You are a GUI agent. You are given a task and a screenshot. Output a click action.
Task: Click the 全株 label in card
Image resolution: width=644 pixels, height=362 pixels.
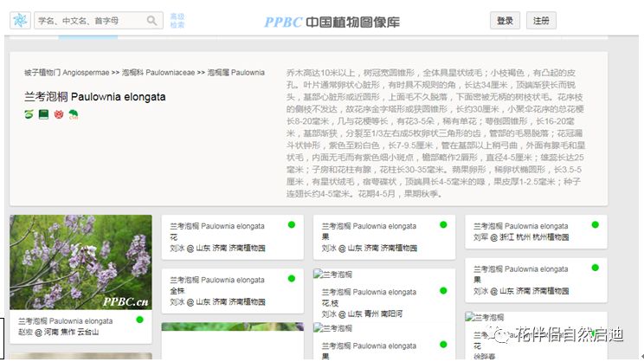click(x=177, y=291)
